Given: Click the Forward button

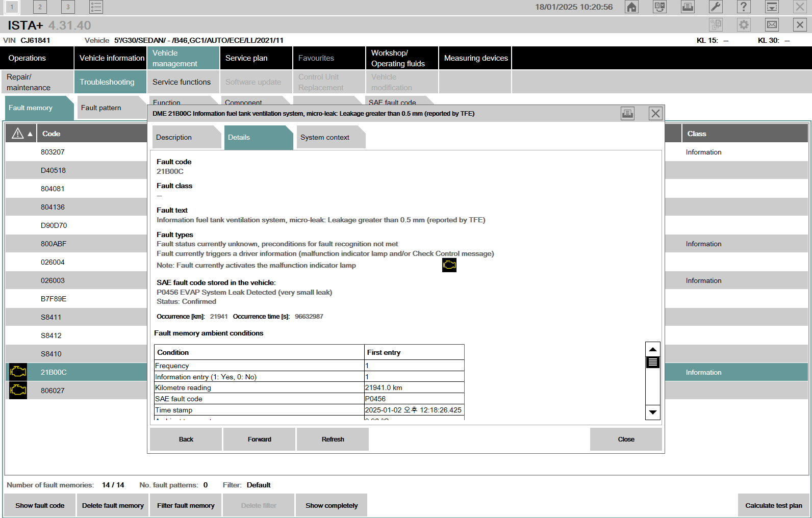Looking at the screenshot, I should point(260,439).
